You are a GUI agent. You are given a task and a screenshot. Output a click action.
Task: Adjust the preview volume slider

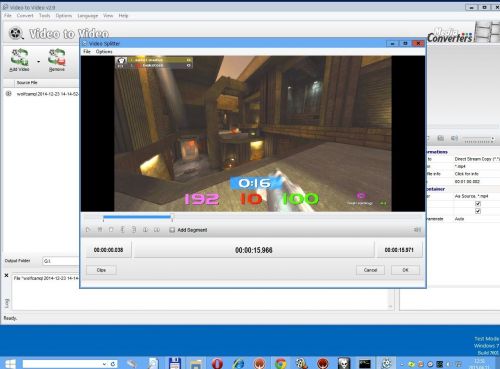479,140
